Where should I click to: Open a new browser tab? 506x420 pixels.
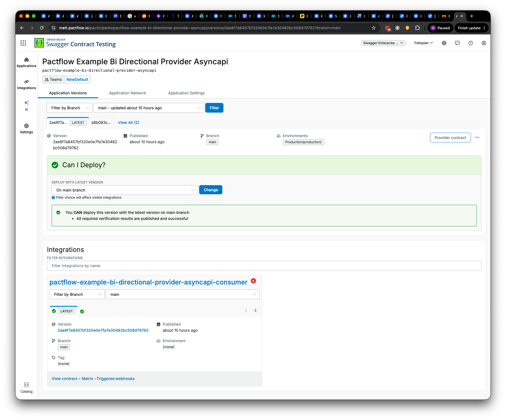click(472, 16)
